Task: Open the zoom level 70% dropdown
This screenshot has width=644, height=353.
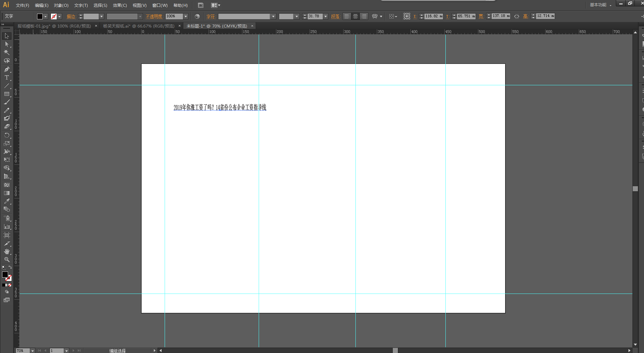Action: (x=33, y=351)
